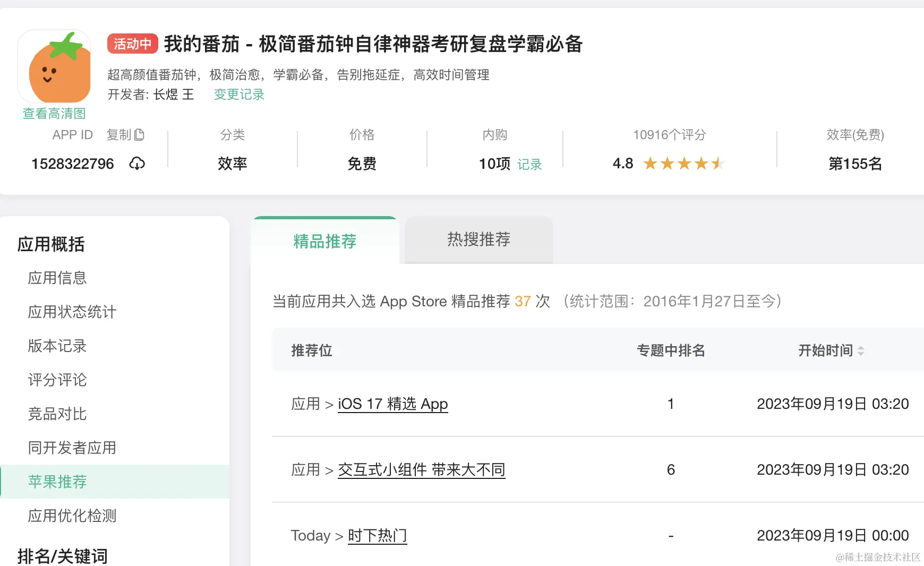Click the 效率 category value
The image size is (924, 566).
click(x=233, y=164)
